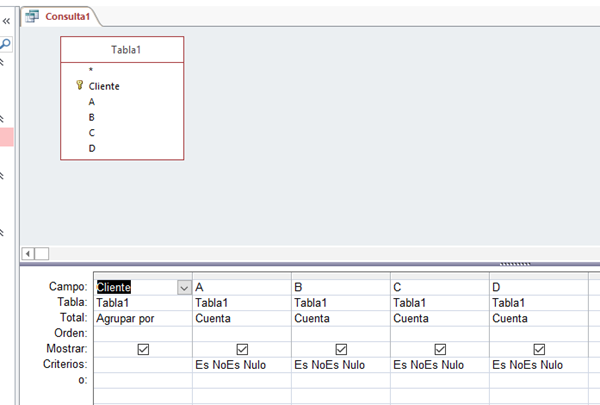Click the Orden cell for column A
This screenshot has width=600, height=405.
[x=242, y=334]
